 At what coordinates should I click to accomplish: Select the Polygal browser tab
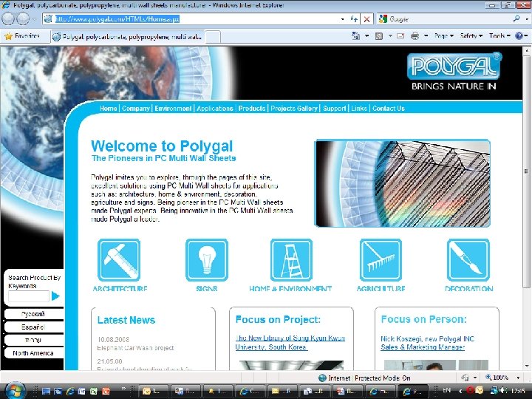(129, 37)
